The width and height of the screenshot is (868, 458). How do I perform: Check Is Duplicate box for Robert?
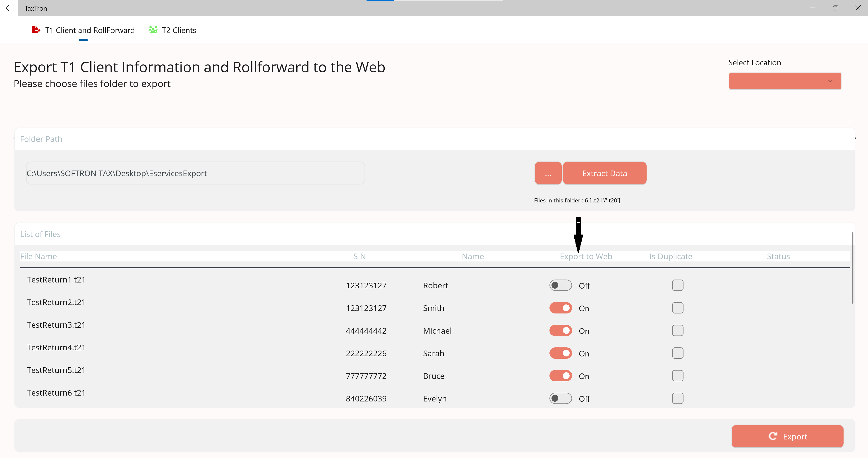[678, 285]
